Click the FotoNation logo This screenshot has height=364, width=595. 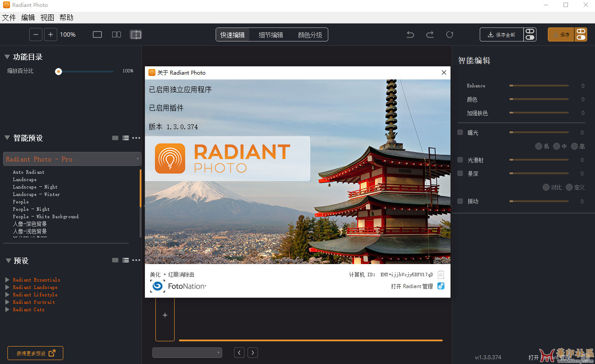178,286
